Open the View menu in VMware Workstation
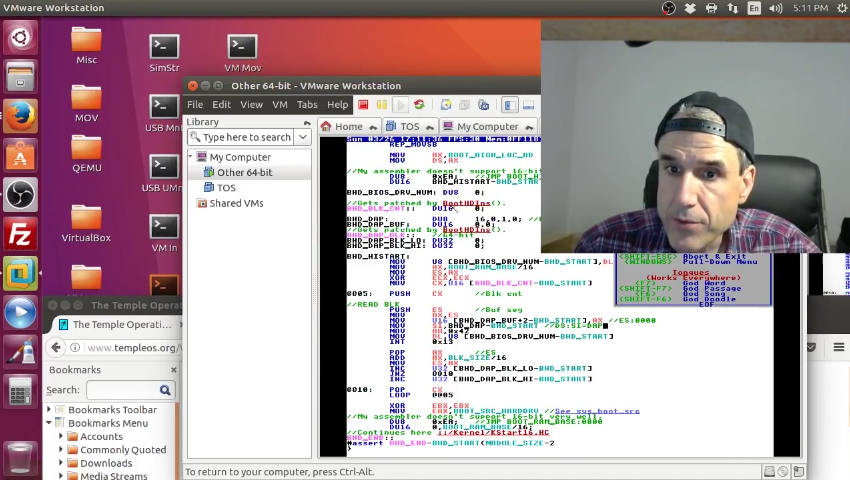The image size is (850, 480). [x=252, y=105]
